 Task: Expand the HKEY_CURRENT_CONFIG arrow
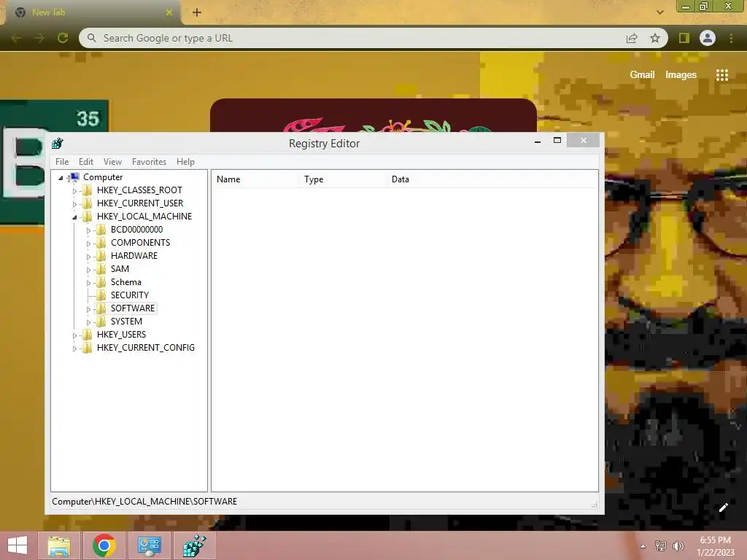[x=74, y=349]
